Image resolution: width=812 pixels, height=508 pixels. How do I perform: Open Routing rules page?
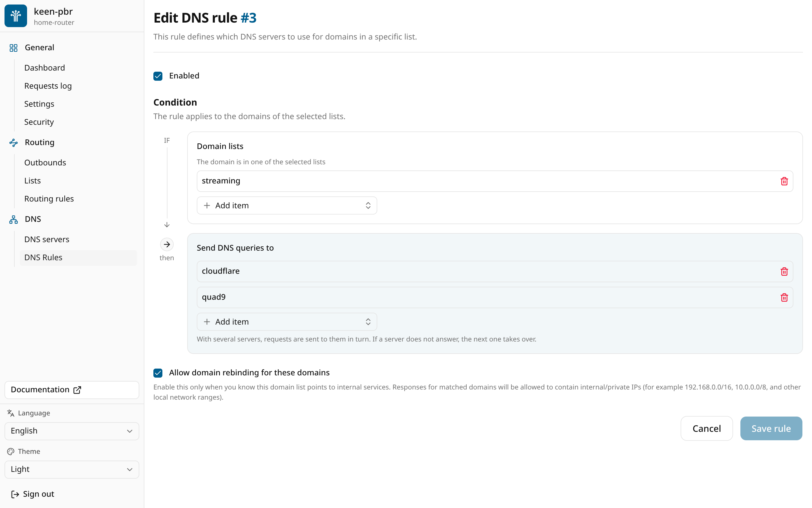point(78,199)
